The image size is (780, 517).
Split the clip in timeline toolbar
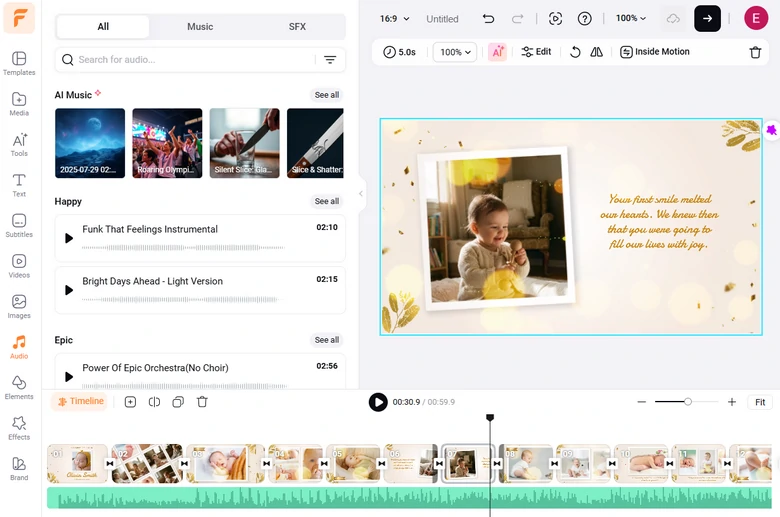pos(154,402)
